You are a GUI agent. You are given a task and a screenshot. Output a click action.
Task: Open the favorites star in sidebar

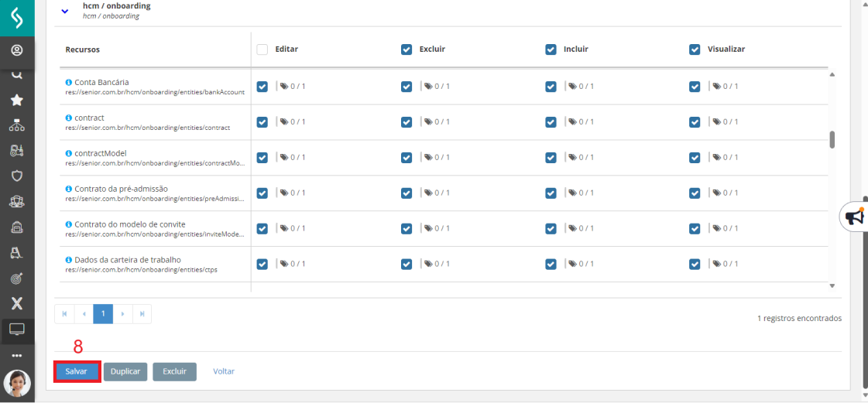(x=16, y=100)
